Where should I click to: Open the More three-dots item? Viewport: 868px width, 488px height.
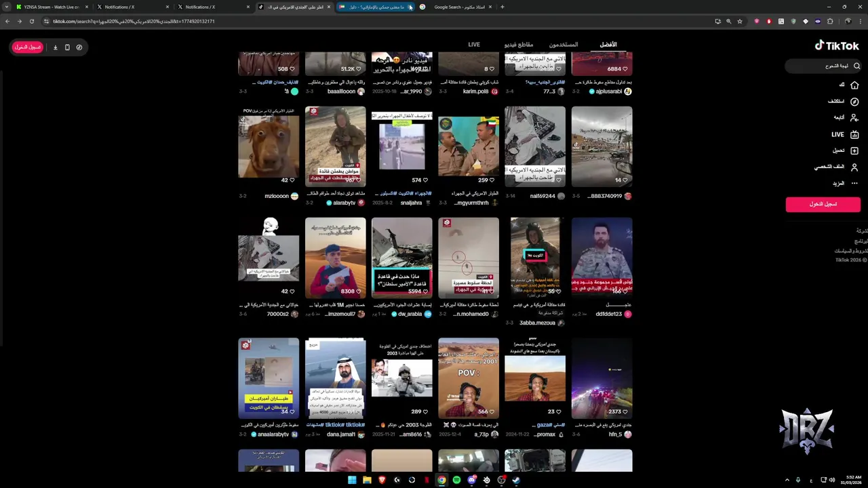click(x=854, y=183)
